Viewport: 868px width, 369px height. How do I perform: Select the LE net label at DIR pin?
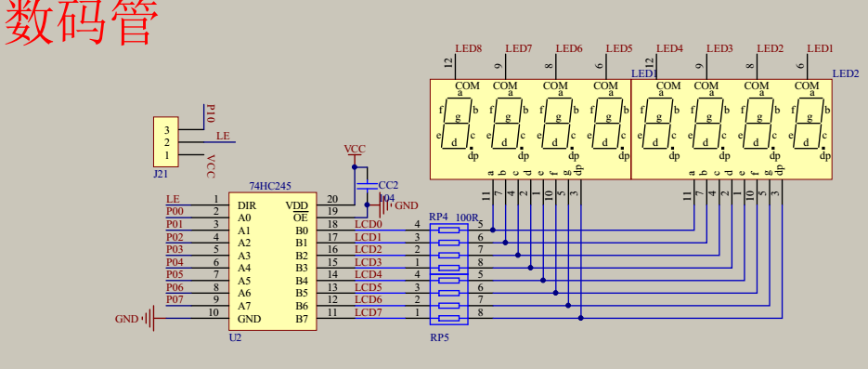pyautogui.click(x=173, y=199)
